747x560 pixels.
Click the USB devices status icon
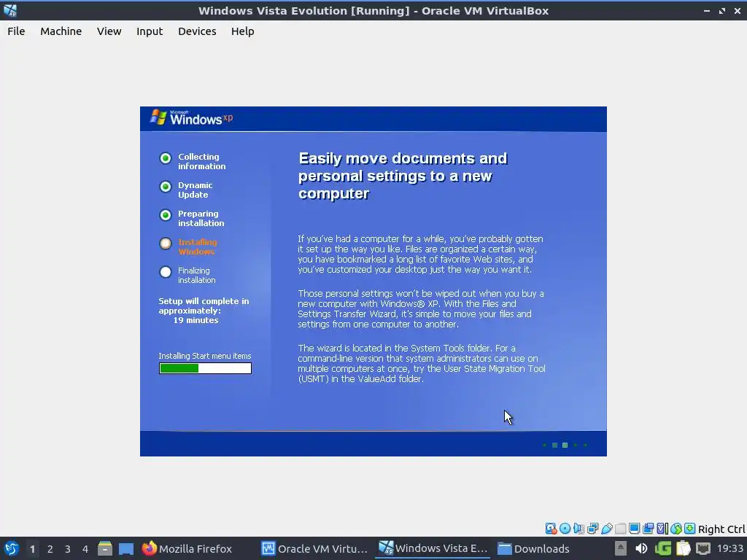pos(606,529)
